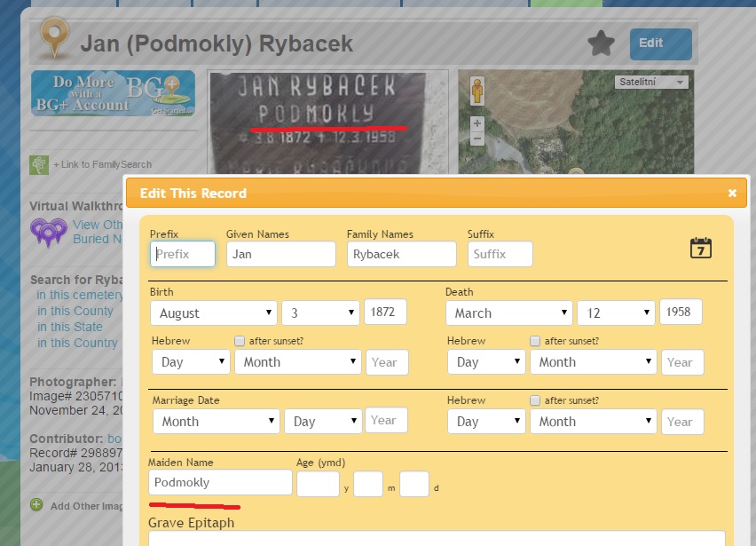Click the gold location pin icon

point(54,41)
